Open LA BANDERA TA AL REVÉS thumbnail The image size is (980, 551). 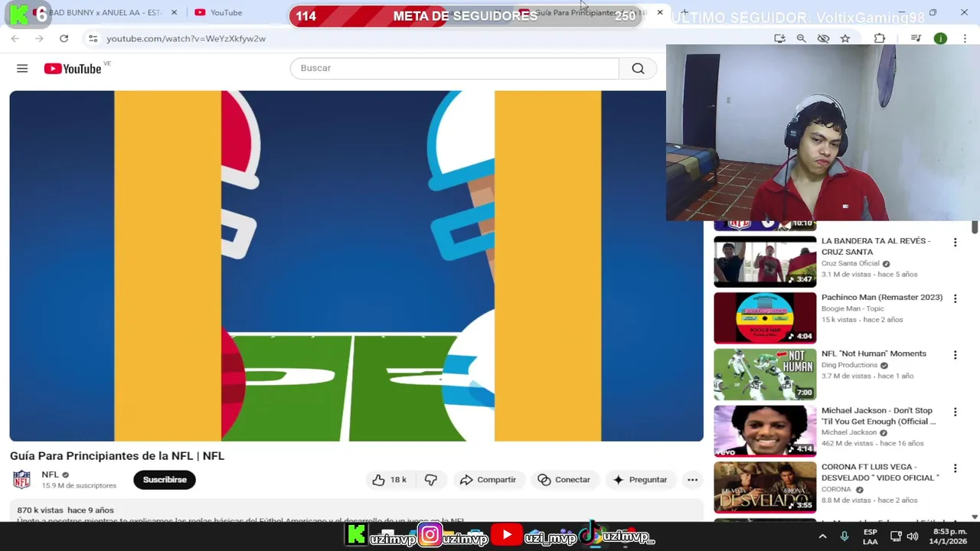pyautogui.click(x=765, y=262)
